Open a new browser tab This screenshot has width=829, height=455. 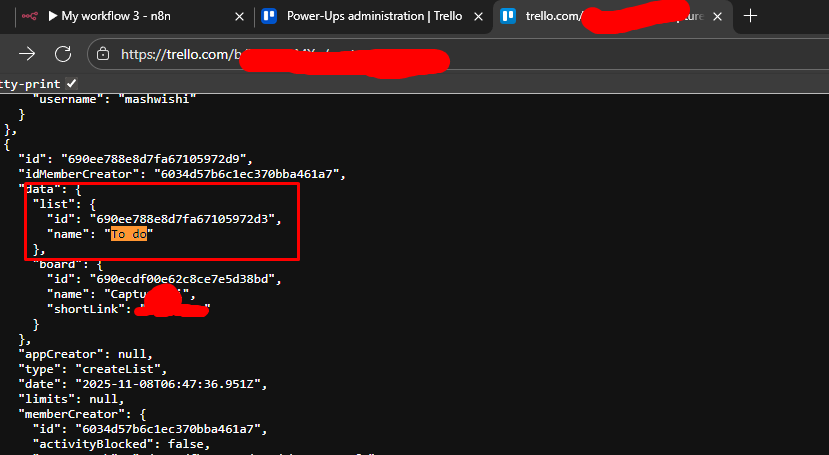pyautogui.click(x=750, y=16)
